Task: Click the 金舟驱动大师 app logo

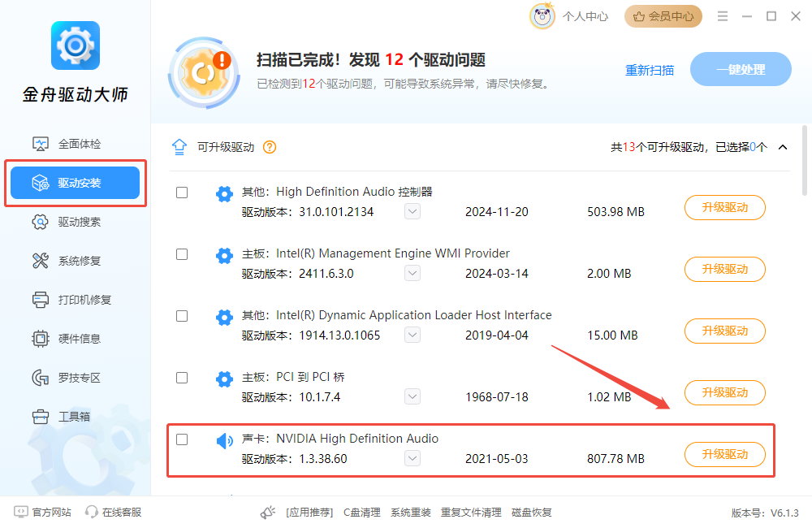Action: tap(75, 45)
